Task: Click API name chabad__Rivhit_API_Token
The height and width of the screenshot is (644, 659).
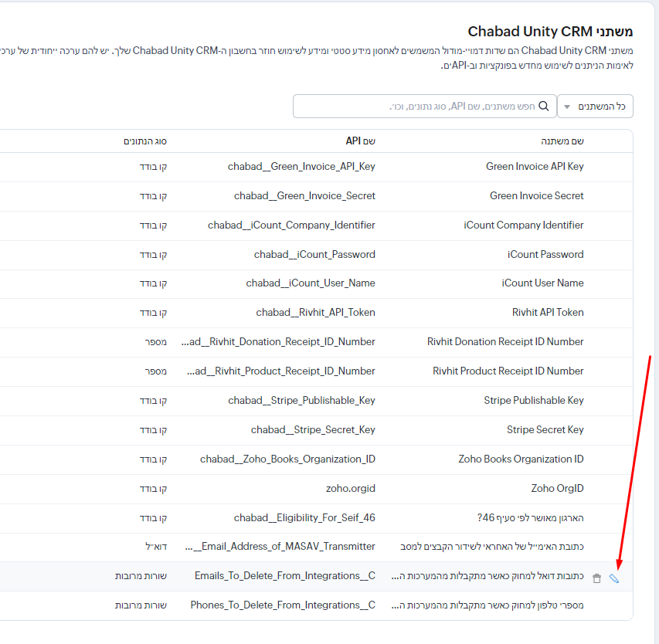Action: (x=316, y=313)
